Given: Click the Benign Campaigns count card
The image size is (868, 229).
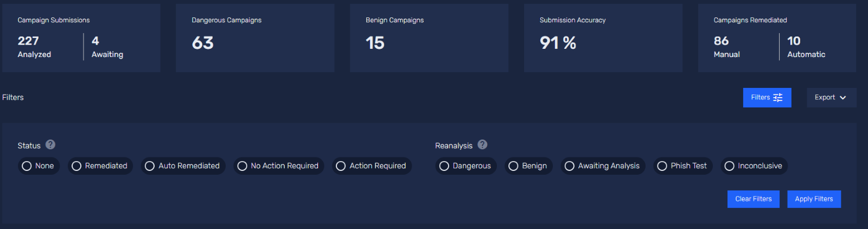Looking at the screenshot, I should point(429,38).
